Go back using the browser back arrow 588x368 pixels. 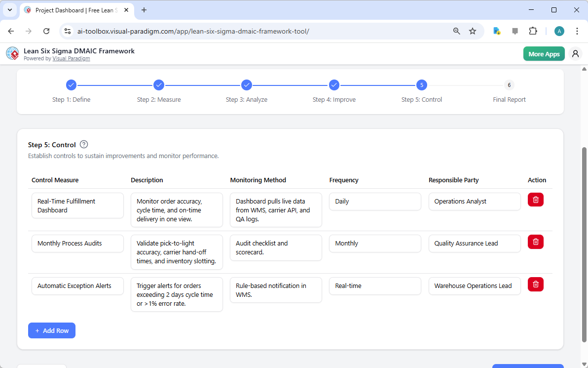11,31
